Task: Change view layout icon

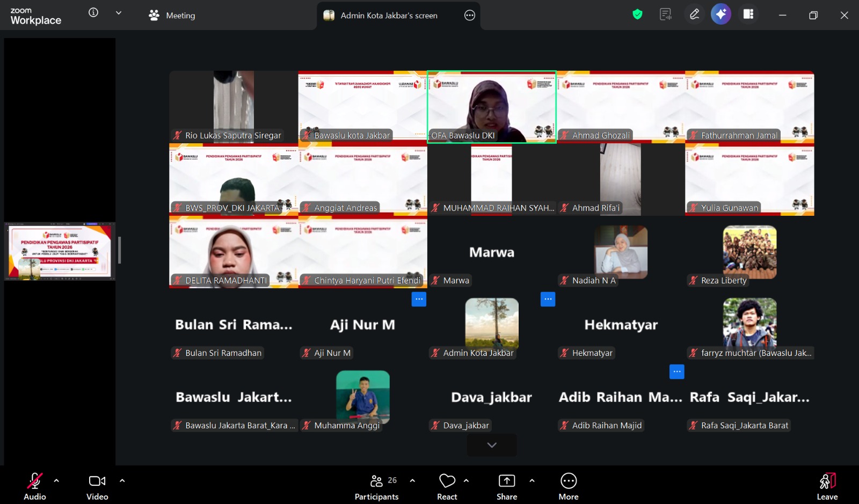Action: [x=748, y=14]
